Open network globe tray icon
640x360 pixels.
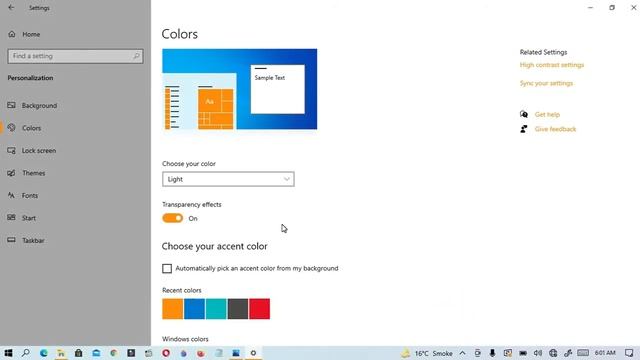click(553, 353)
